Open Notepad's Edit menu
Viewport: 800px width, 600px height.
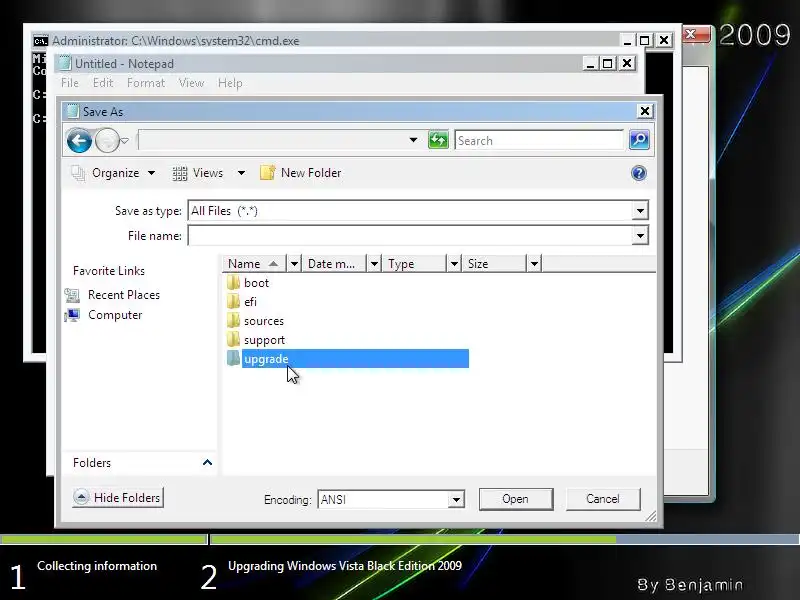tap(103, 83)
